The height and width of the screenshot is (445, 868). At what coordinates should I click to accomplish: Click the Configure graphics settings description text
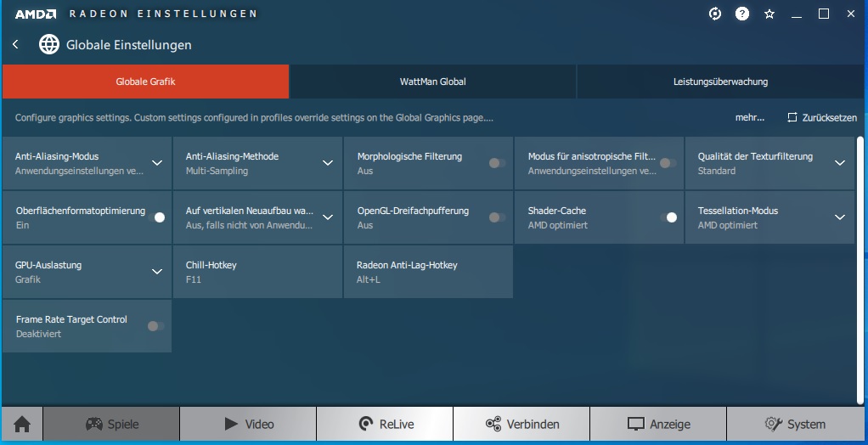tap(254, 117)
